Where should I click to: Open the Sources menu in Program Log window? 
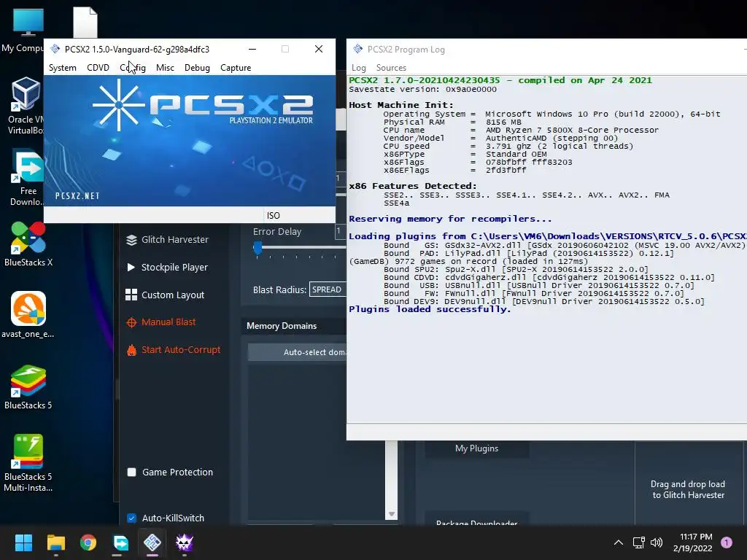[x=391, y=68]
